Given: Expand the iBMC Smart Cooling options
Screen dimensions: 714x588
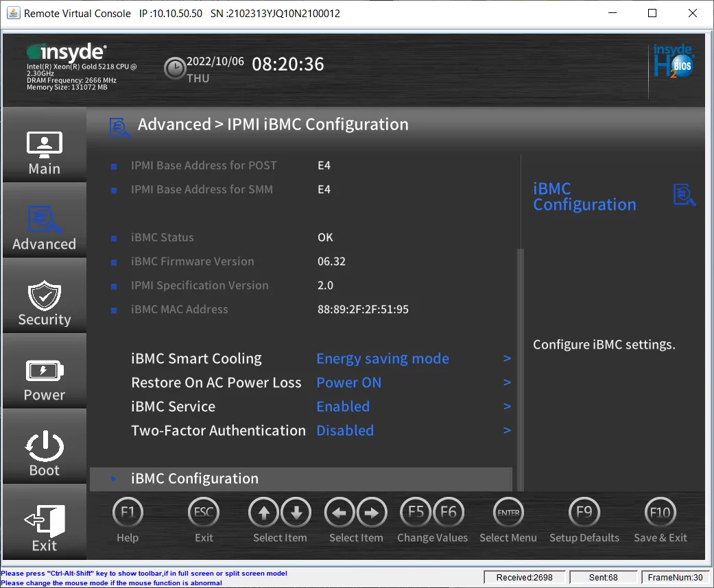Looking at the screenshot, I should (383, 358).
